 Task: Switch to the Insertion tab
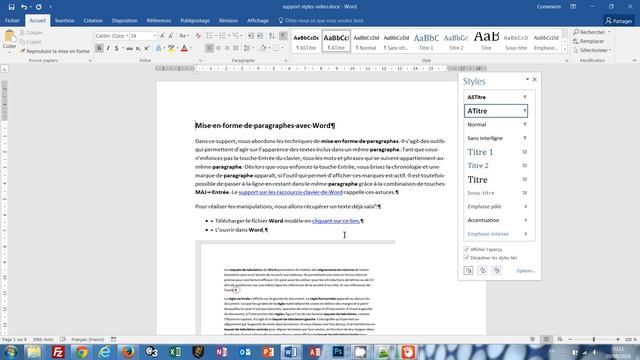(x=64, y=20)
